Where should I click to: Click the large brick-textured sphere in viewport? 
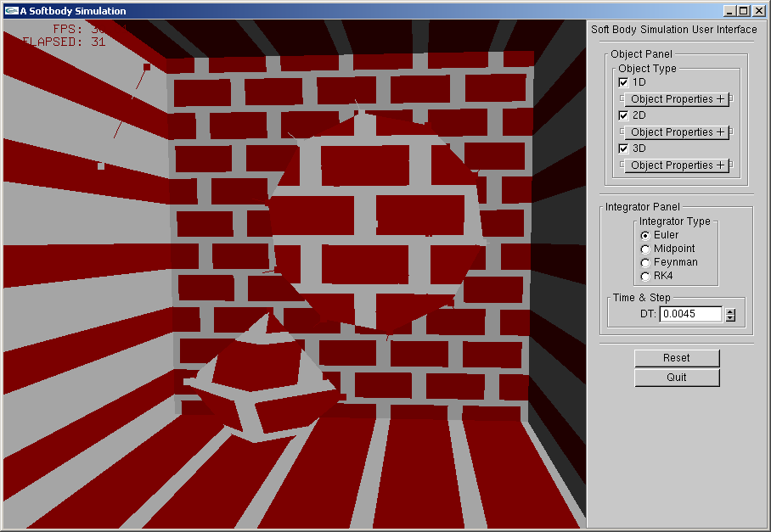pos(378,225)
